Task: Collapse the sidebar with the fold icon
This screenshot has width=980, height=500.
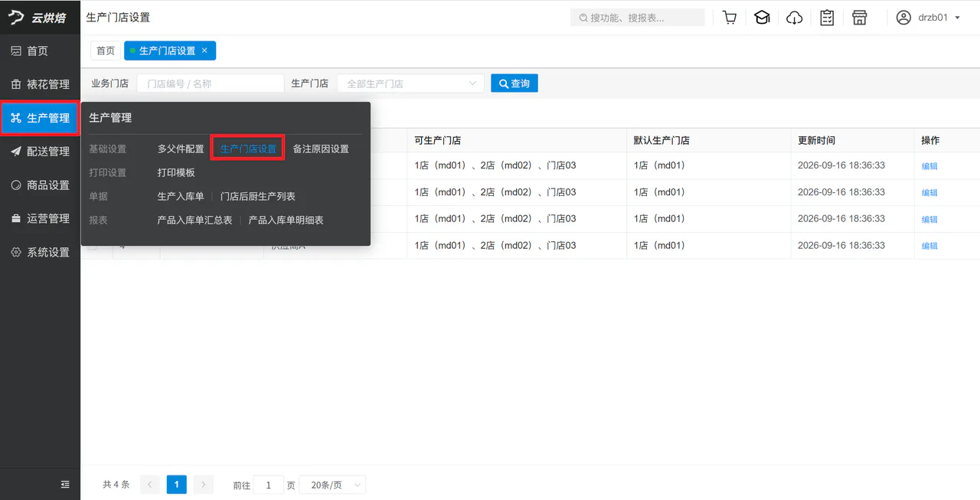Action: 65,484
